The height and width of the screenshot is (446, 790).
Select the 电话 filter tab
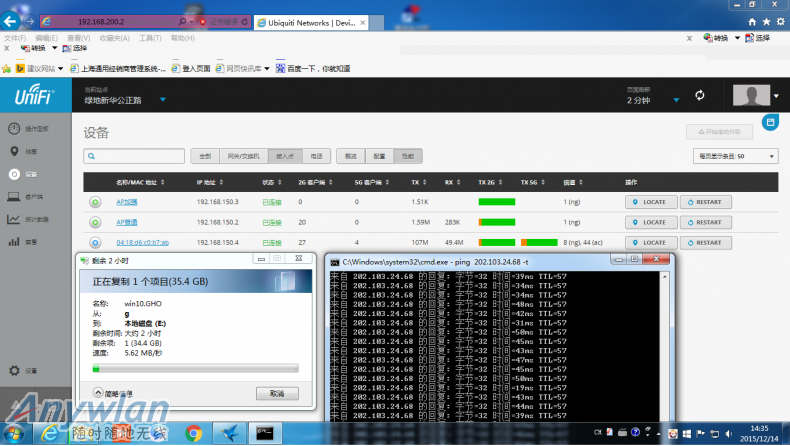tap(316, 156)
